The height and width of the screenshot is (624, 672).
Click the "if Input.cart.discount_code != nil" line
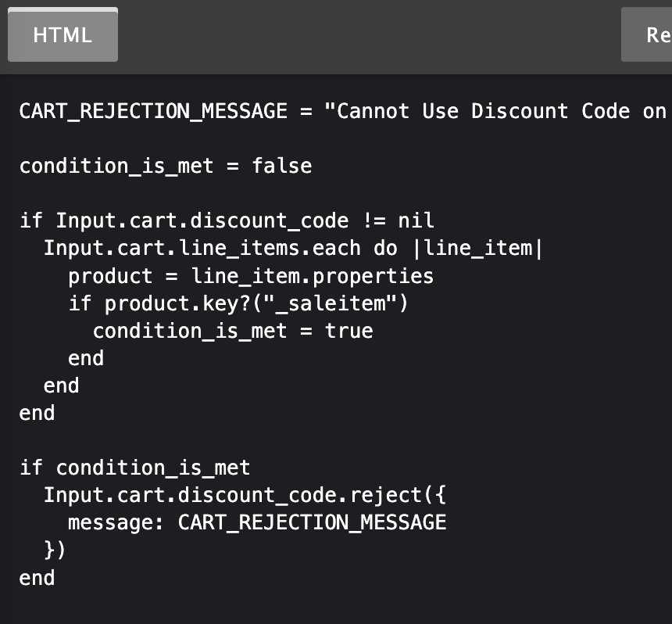click(227, 221)
